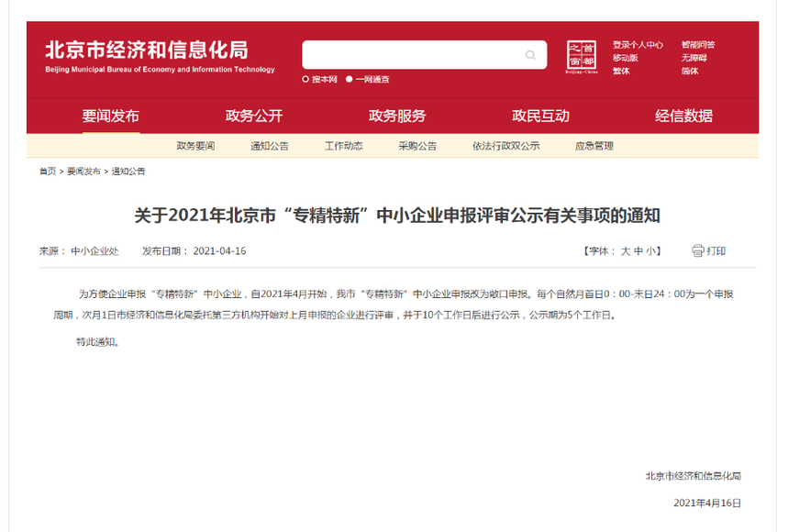Open the 无障碍 accessibility link
The image size is (788, 532).
click(694, 58)
